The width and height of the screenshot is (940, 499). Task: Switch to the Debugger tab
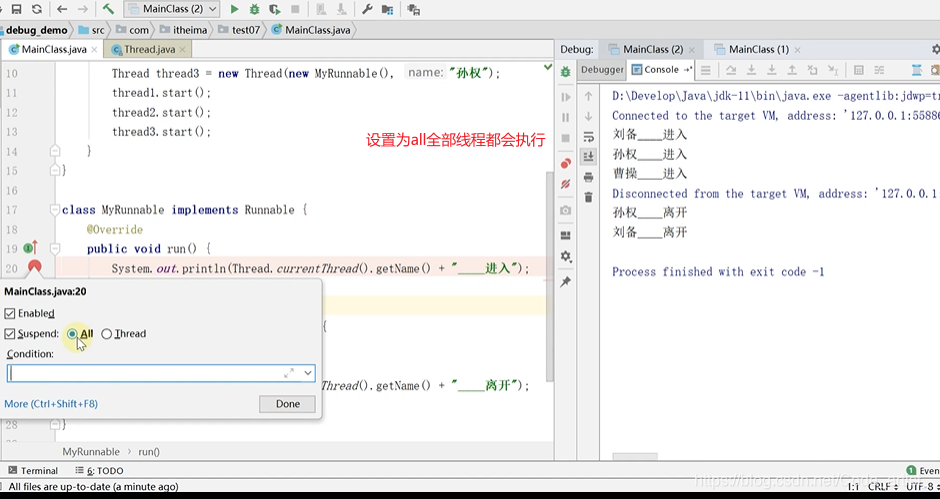click(602, 70)
